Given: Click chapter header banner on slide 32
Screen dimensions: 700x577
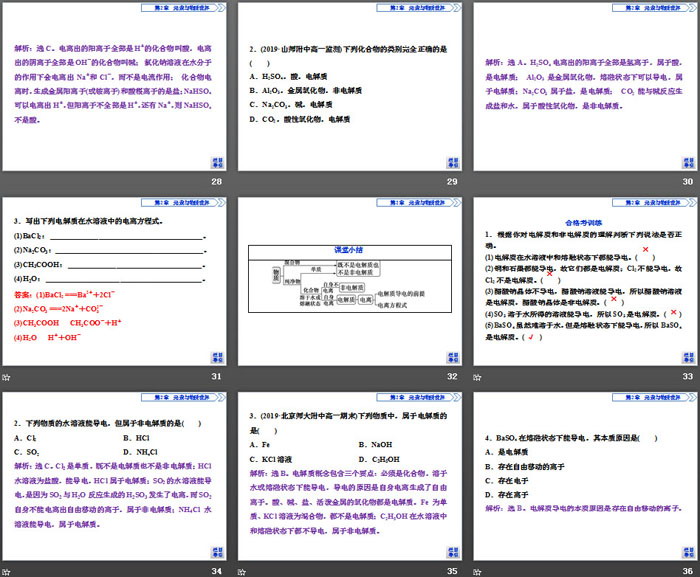Looking at the screenshot, I should pyautogui.click(x=419, y=203).
